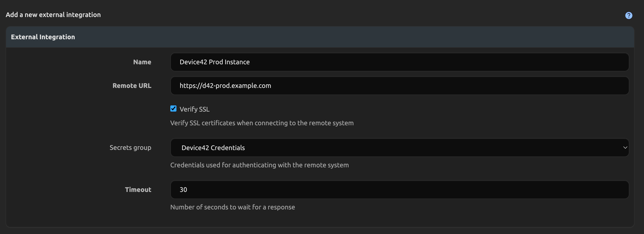This screenshot has width=644, height=234.
Task: Click the Name field label
Action: pyautogui.click(x=142, y=62)
